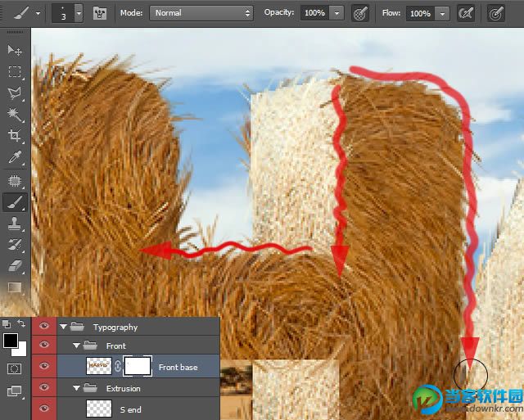The image size is (524, 420).
Task: Click the white background color swatch
Action: click(21, 351)
